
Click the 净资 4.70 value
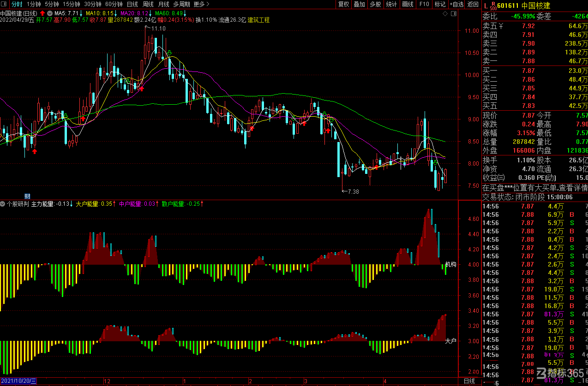(528, 169)
